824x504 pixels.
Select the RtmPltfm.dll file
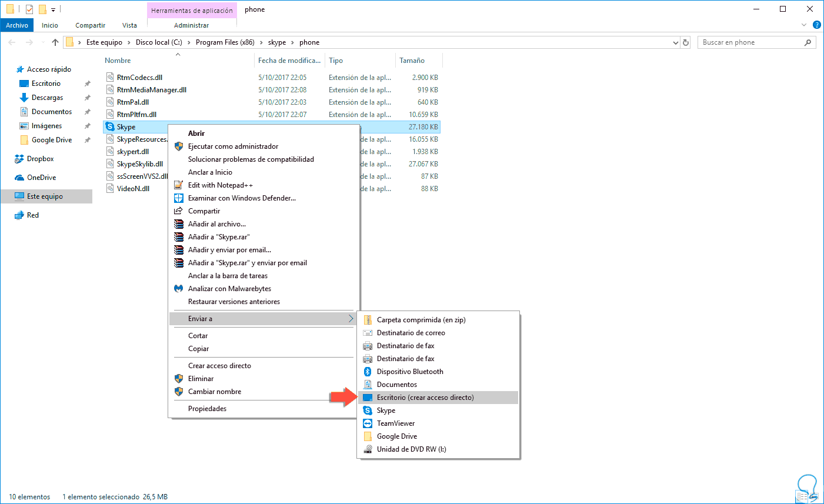click(136, 115)
